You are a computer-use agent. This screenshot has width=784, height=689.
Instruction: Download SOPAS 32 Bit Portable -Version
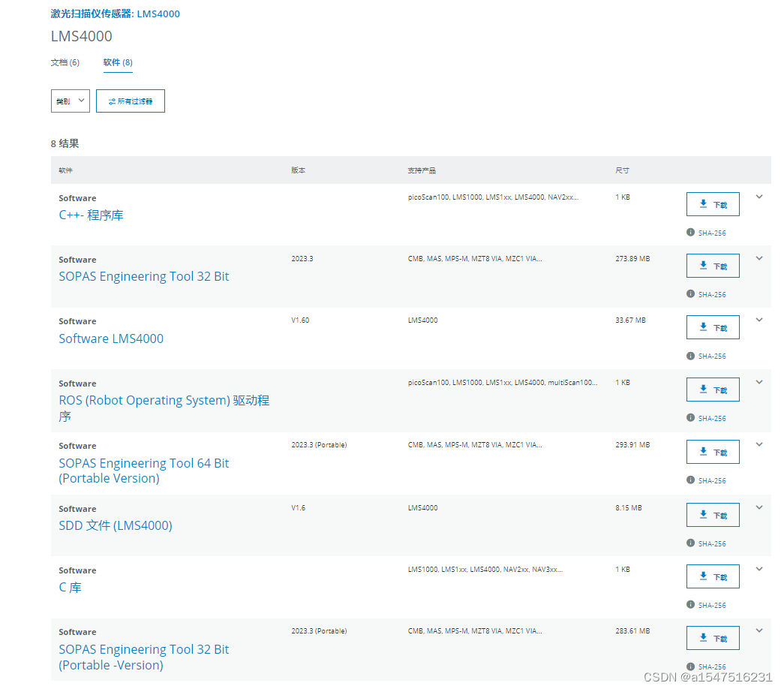713,638
